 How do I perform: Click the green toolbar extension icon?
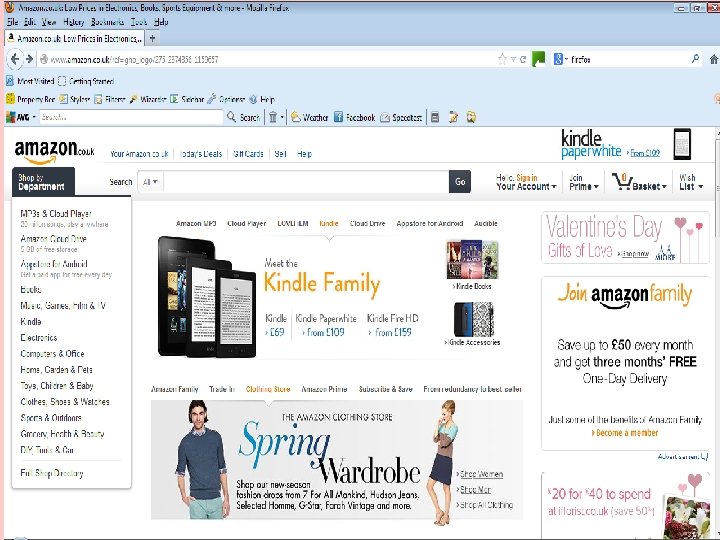[x=538, y=59]
